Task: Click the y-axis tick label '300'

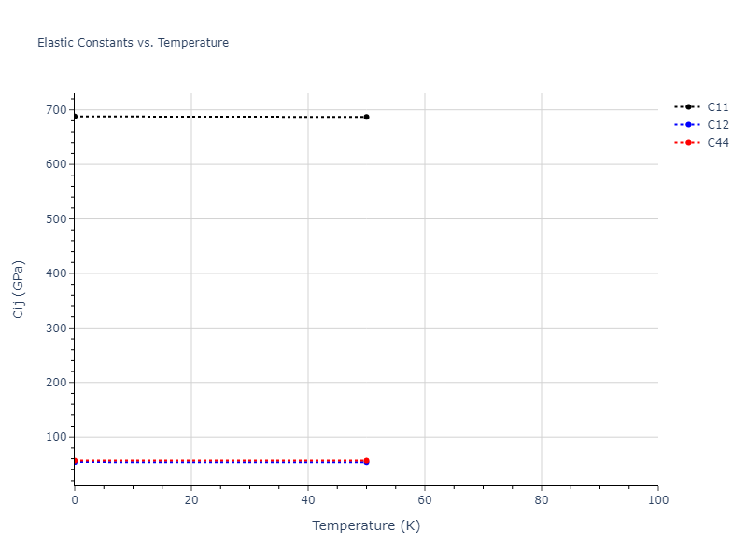Action: (55, 328)
